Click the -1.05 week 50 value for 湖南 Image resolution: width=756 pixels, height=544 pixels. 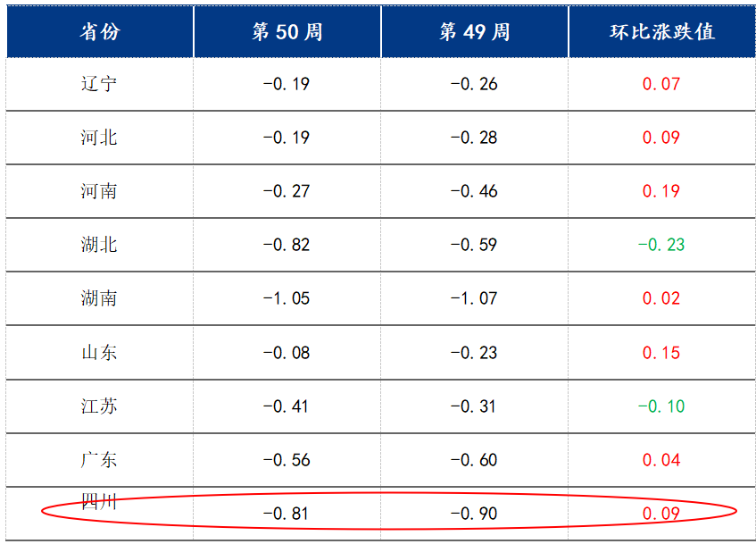(x=287, y=298)
